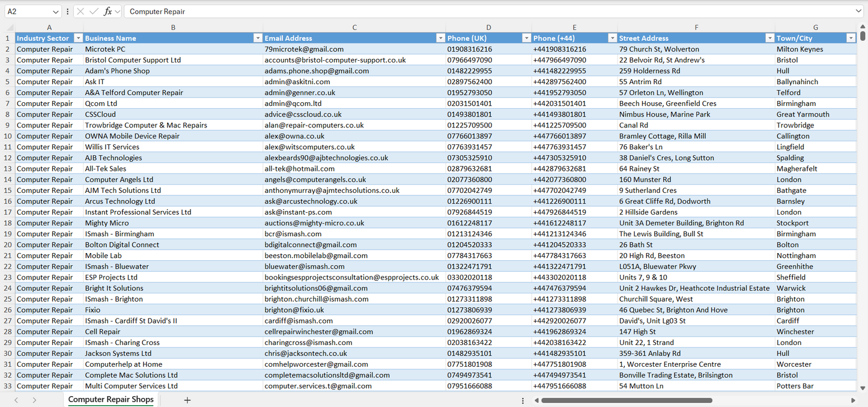Image resolution: width=868 pixels, height=407 pixels.
Task: Select cell cellrepairwinchester@gmail.com
Action: (354, 332)
